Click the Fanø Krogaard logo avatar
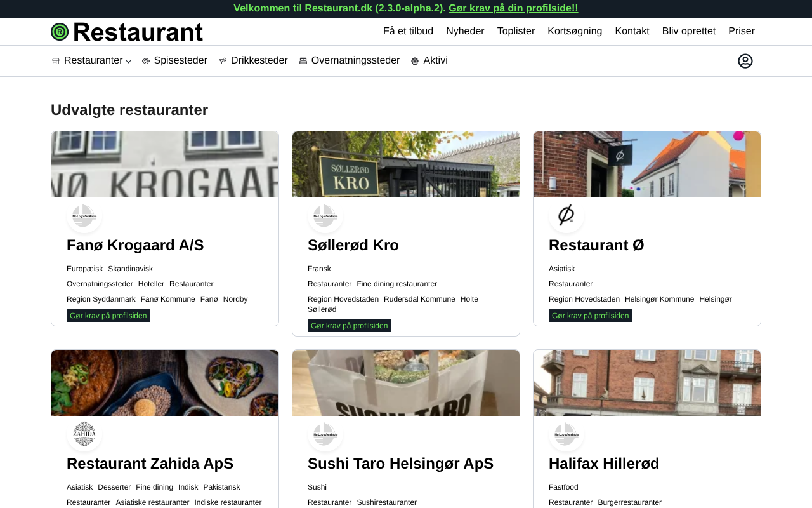The image size is (812, 508). pyautogui.click(x=84, y=216)
